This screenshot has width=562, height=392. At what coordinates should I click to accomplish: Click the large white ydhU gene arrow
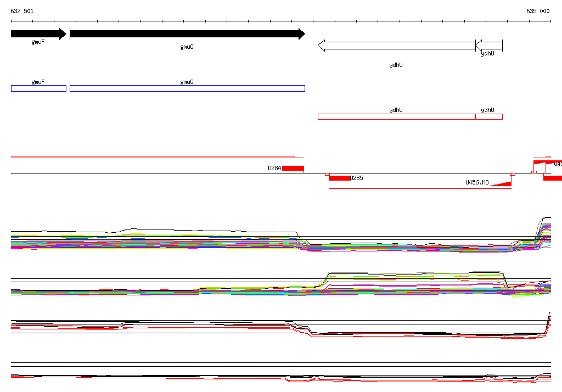[x=397, y=46]
